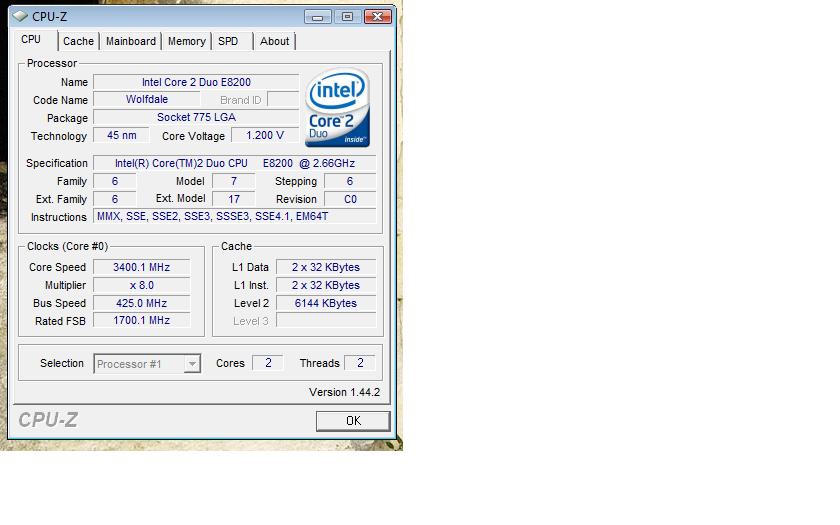Click the Version 1.44.2 text
This screenshot has height=525, width=840.
(x=344, y=392)
